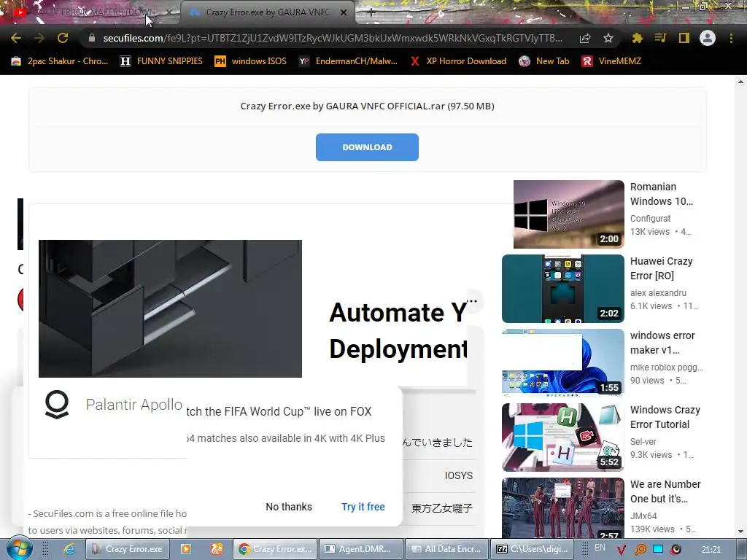Click the alex alexandru channel name
This screenshot has width=747, height=560.
click(x=659, y=293)
